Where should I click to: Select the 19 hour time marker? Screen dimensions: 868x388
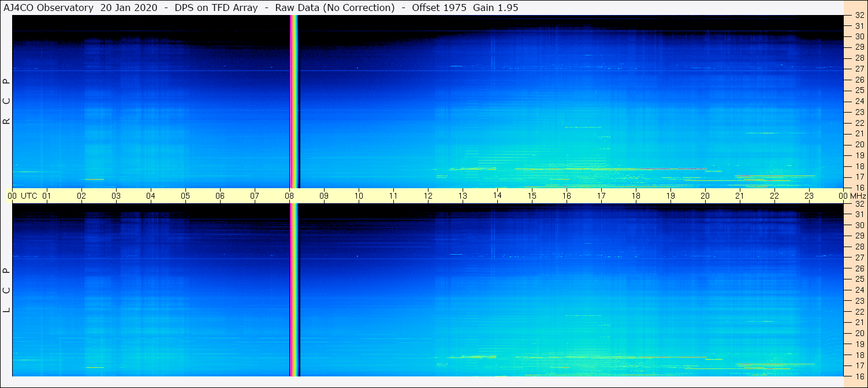670,196
